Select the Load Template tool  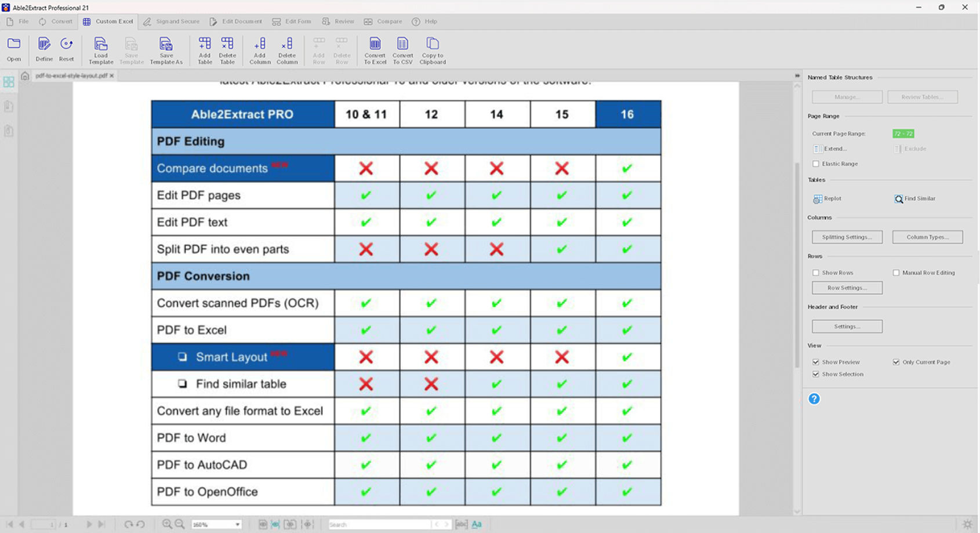click(100, 49)
